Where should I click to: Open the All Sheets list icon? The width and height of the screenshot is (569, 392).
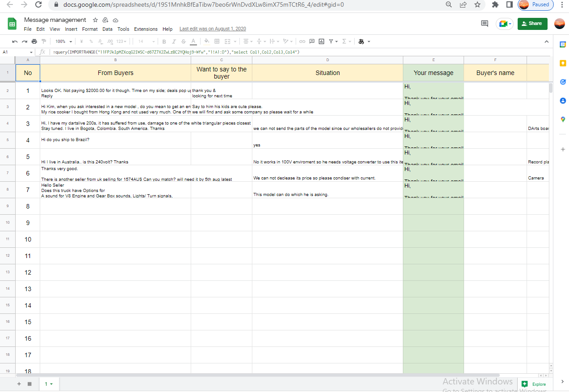click(29, 384)
